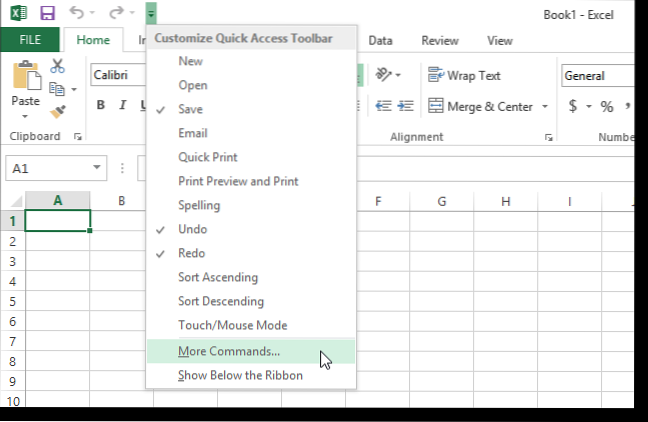Enable Open in Quick Access menu
Viewport: 648px width, 422px height.
tap(251, 85)
